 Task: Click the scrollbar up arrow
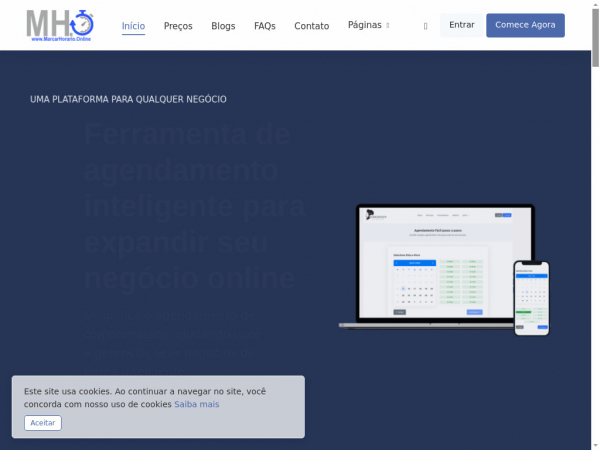click(594, 6)
